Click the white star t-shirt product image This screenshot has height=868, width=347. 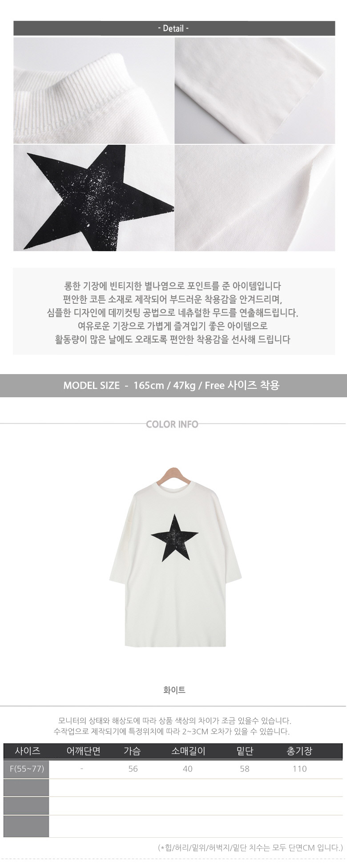pyautogui.click(x=175, y=558)
